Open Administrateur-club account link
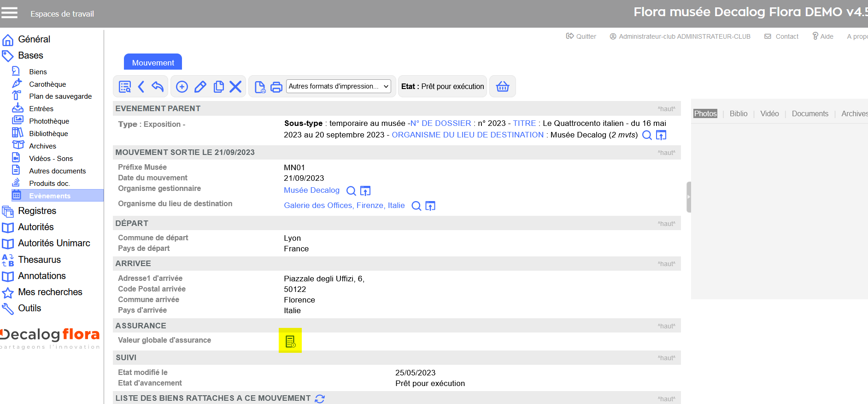Screen dimensions: 868x404 point(680,36)
